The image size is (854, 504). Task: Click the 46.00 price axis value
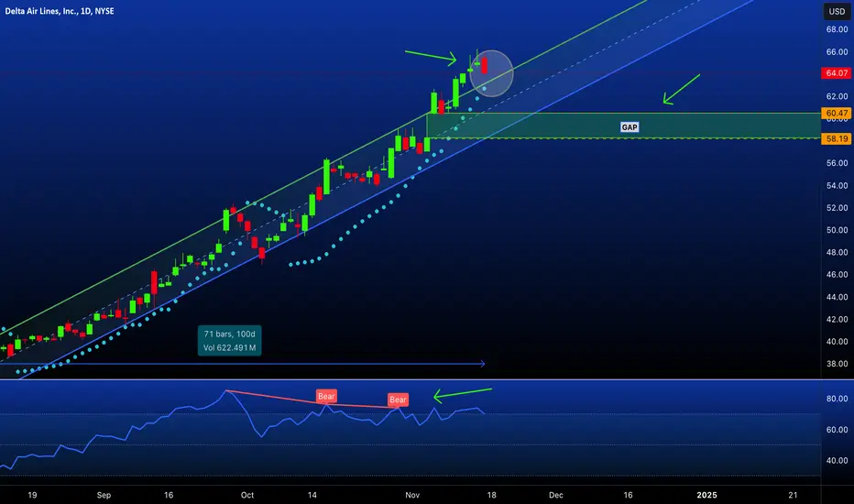pos(837,275)
